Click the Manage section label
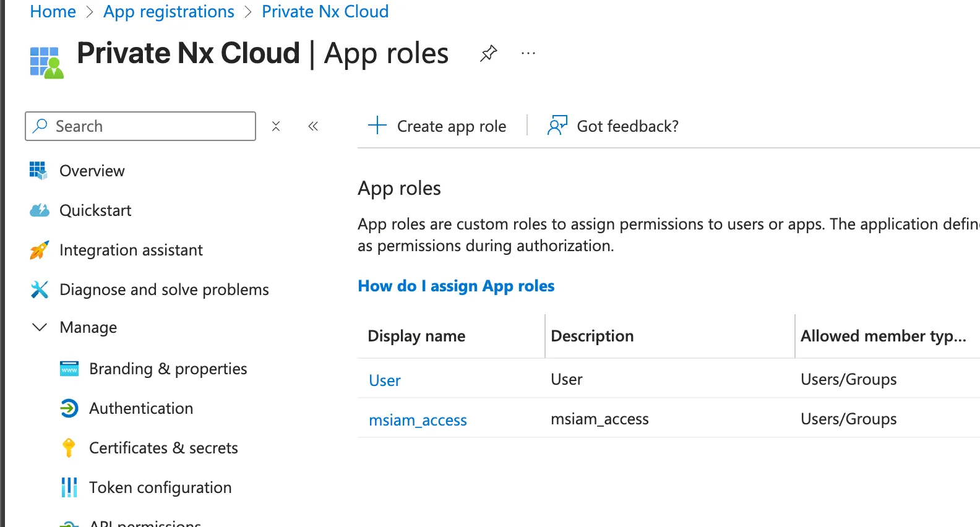The width and height of the screenshot is (980, 527). click(88, 327)
